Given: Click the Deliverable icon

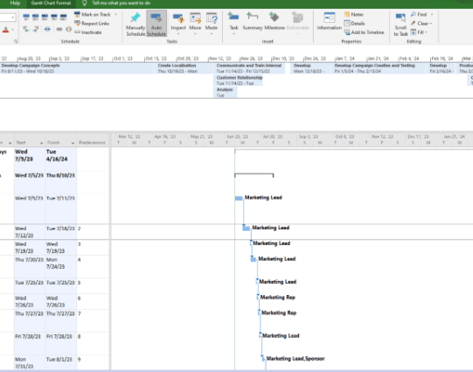Looking at the screenshot, I should pos(297,17).
